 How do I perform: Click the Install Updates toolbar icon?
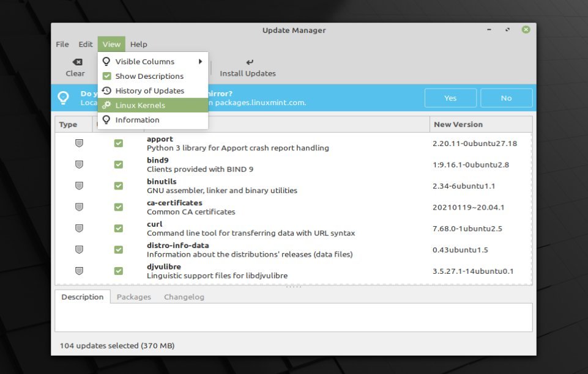[x=250, y=62]
